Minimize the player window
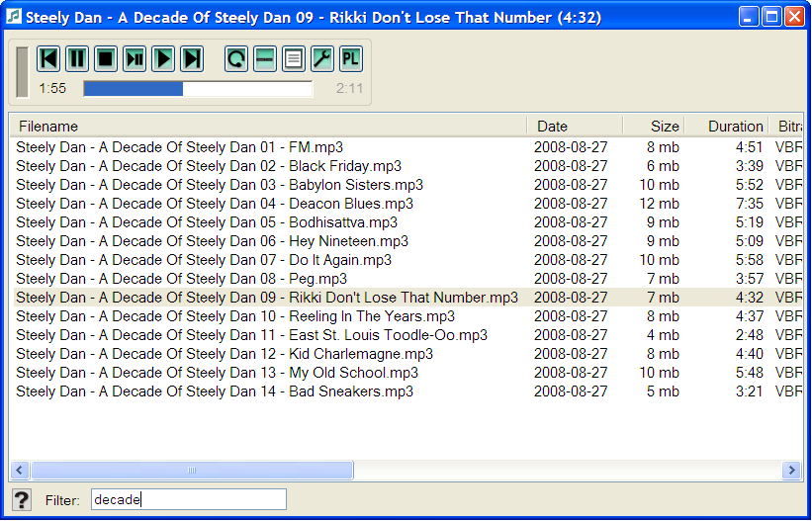The height and width of the screenshot is (521, 812). click(x=749, y=17)
